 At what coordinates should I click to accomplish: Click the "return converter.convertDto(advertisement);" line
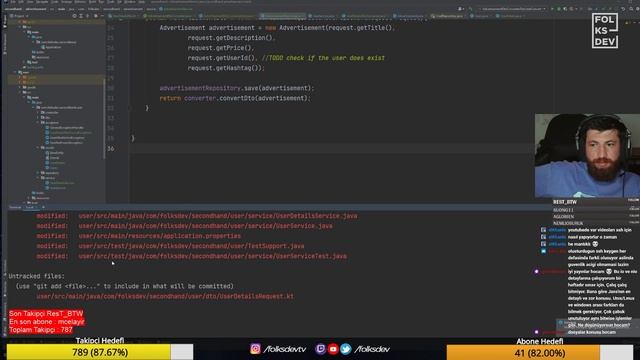tap(235, 98)
